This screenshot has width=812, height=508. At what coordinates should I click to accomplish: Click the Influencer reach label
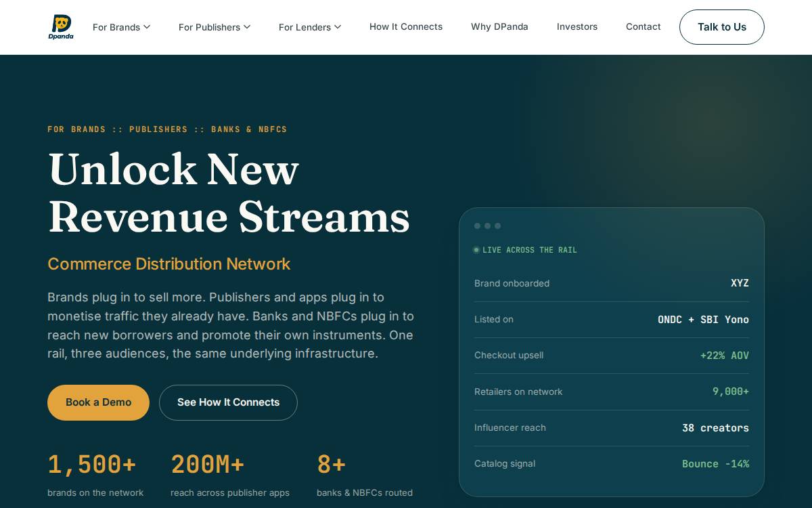click(510, 427)
